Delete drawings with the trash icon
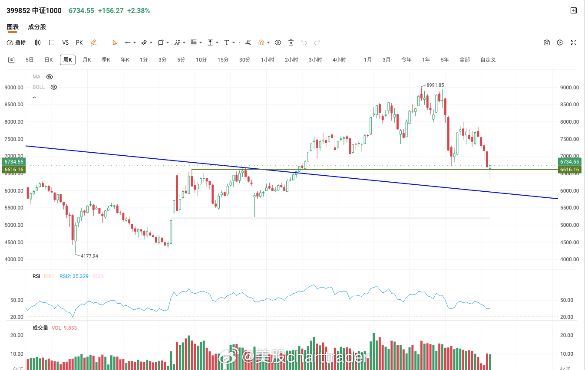588x370 pixels. tap(291, 43)
